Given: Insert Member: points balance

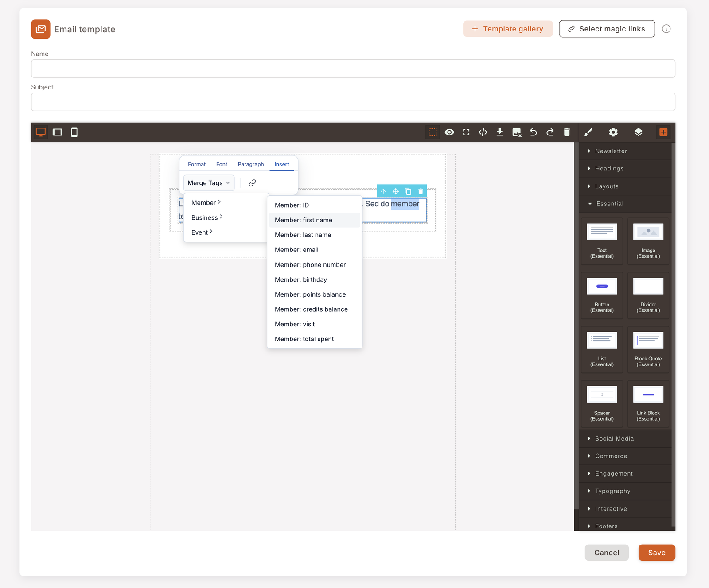Looking at the screenshot, I should tap(315, 294).
